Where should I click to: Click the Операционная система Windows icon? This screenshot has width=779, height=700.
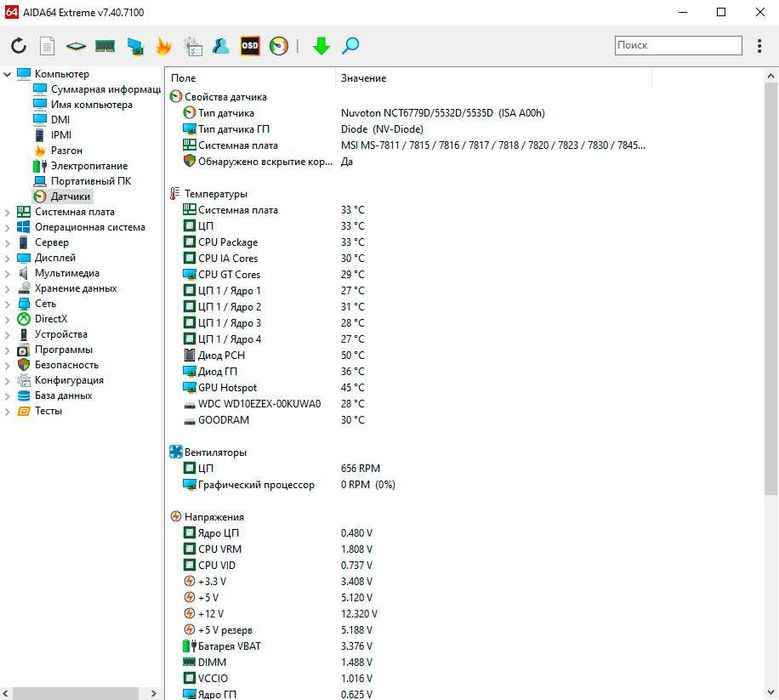(x=23, y=227)
